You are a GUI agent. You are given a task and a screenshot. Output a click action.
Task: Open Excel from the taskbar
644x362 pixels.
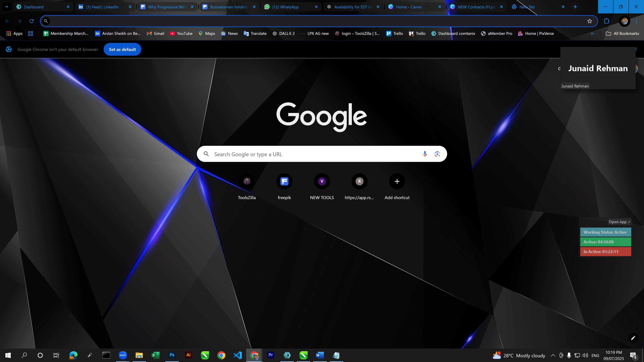[x=155, y=355]
